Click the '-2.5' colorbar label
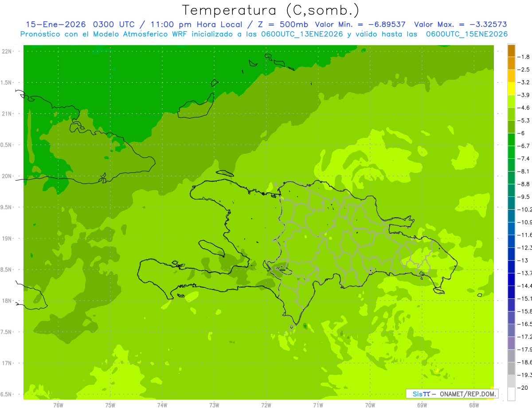Screen dimensions: 532x411 coord(523,70)
